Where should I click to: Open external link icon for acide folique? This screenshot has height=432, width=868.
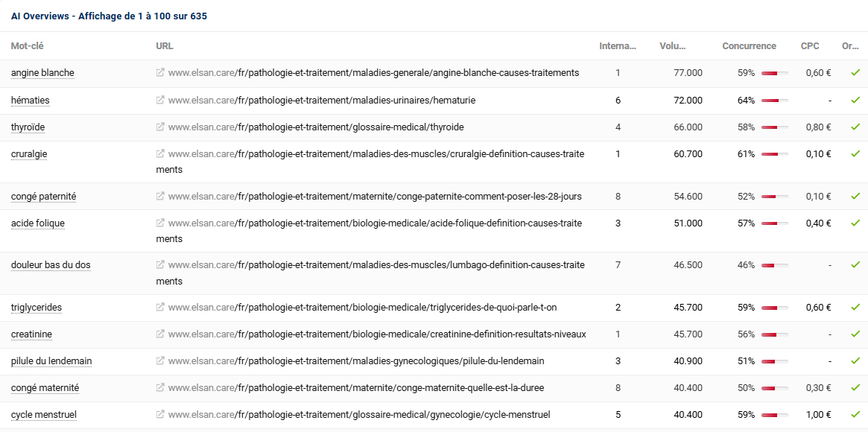160,223
